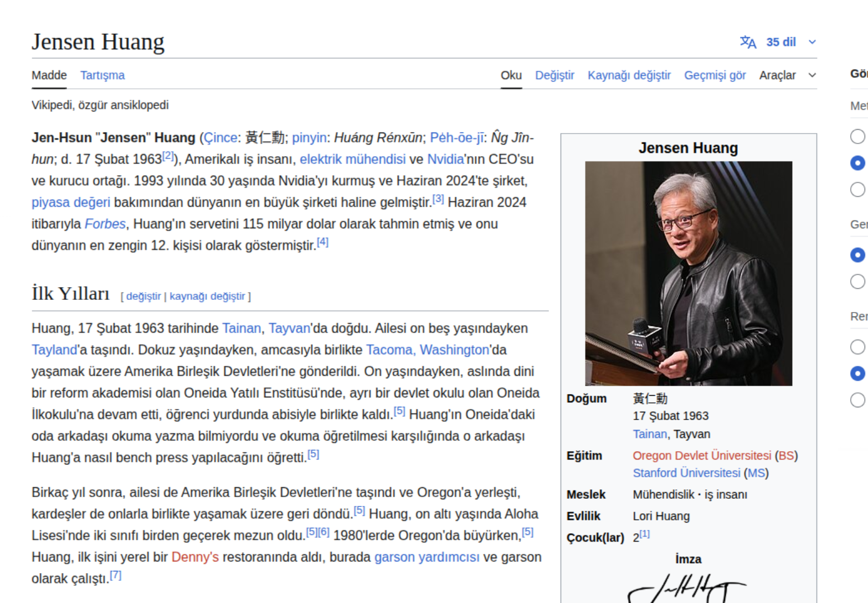
Task: Switch to the Tartışma tab
Action: click(x=102, y=75)
